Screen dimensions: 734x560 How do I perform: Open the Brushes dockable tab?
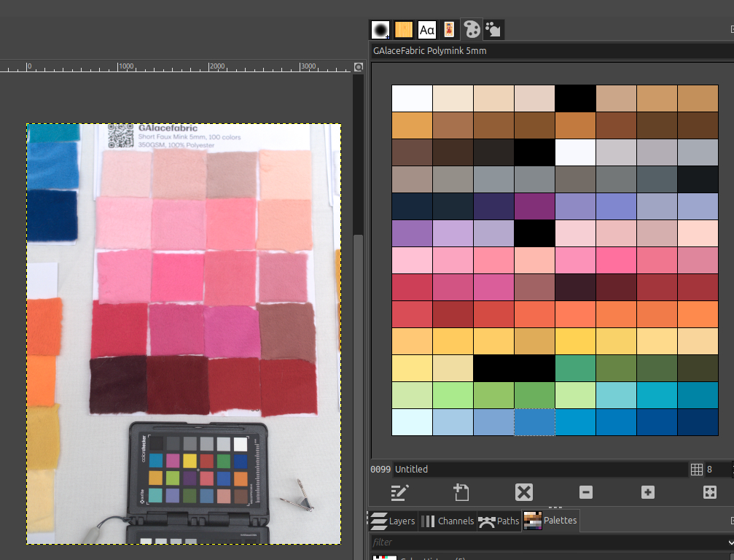pyautogui.click(x=380, y=29)
